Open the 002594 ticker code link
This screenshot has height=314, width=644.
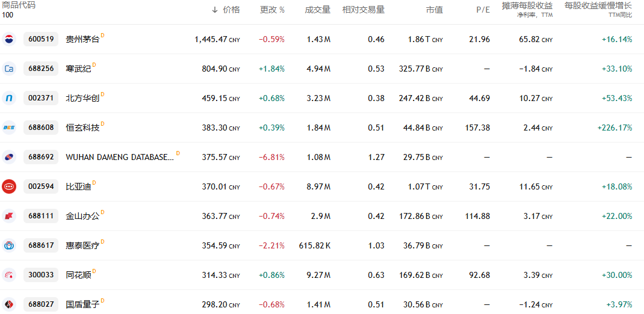pyautogui.click(x=41, y=186)
